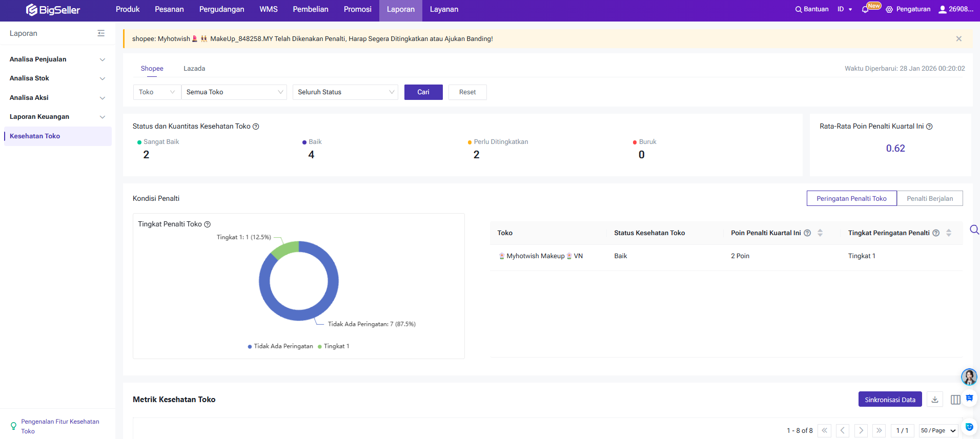Open the Semua Toko dropdown
Viewport: 980px width, 439px height.
(x=234, y=92)
